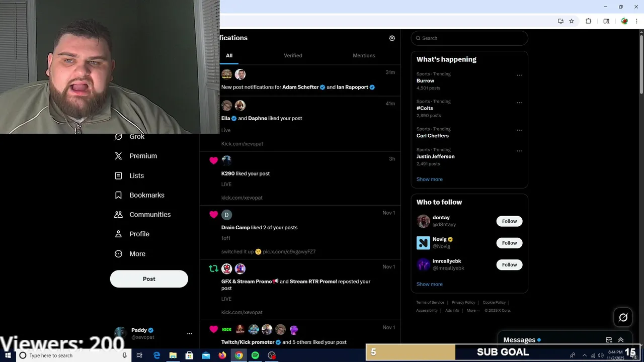The width and height of the screenshot is (644, 362).
Task: Open Kick.com/xevopat link in Ella notification
Action: pos(242,144)
